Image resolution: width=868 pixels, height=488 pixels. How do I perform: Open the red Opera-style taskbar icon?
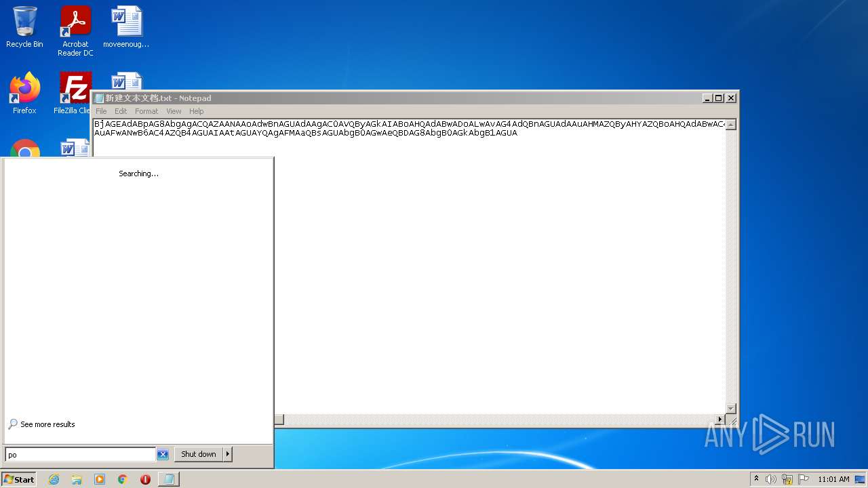coord(145,479)
